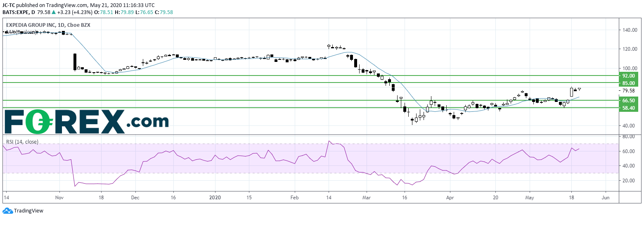This screenshot has height=229, width=644.
Task: Click the C:79.58 close value in header
Action: (x=163, y=12)
